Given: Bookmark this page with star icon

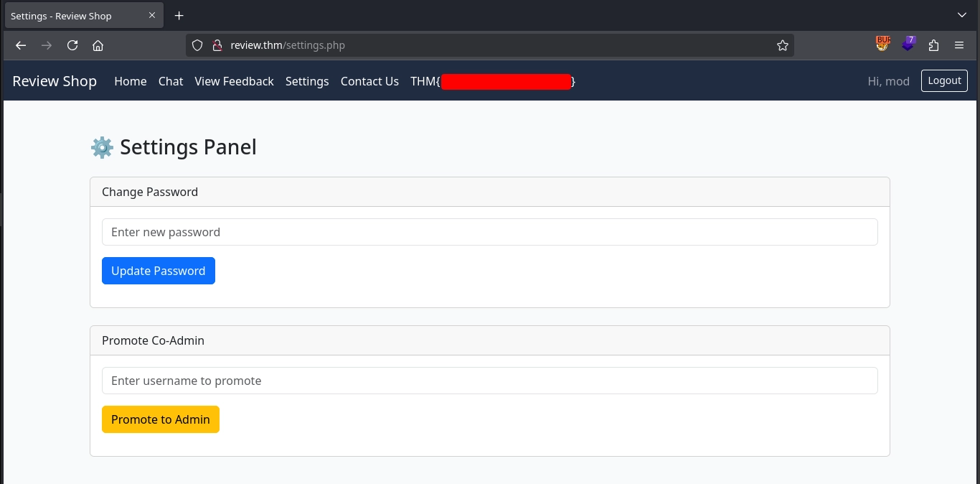Looking at the screenshot, I should (782, 45).
